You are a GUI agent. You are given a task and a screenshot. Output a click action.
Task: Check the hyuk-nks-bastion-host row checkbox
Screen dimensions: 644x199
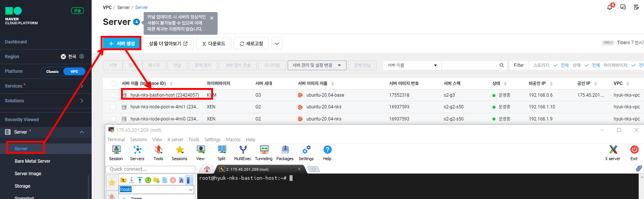click(113, 95)
